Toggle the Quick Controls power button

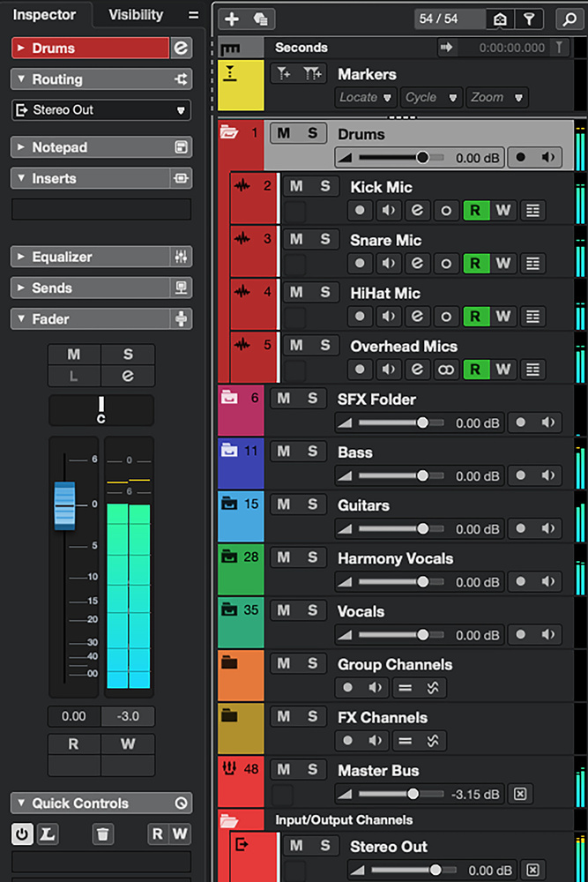coord(22,833)
